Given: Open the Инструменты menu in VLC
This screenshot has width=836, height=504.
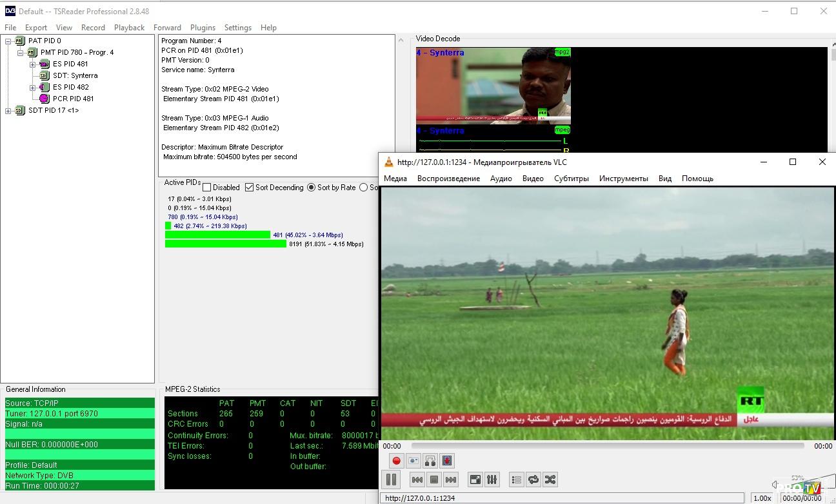Looking at the screenshot, I should click(623, 179).
